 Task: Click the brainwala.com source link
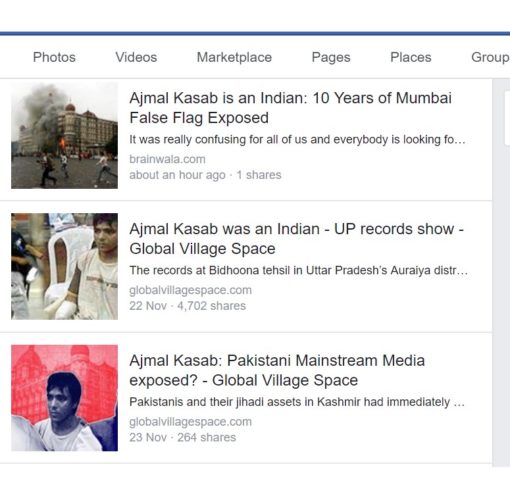167,159
